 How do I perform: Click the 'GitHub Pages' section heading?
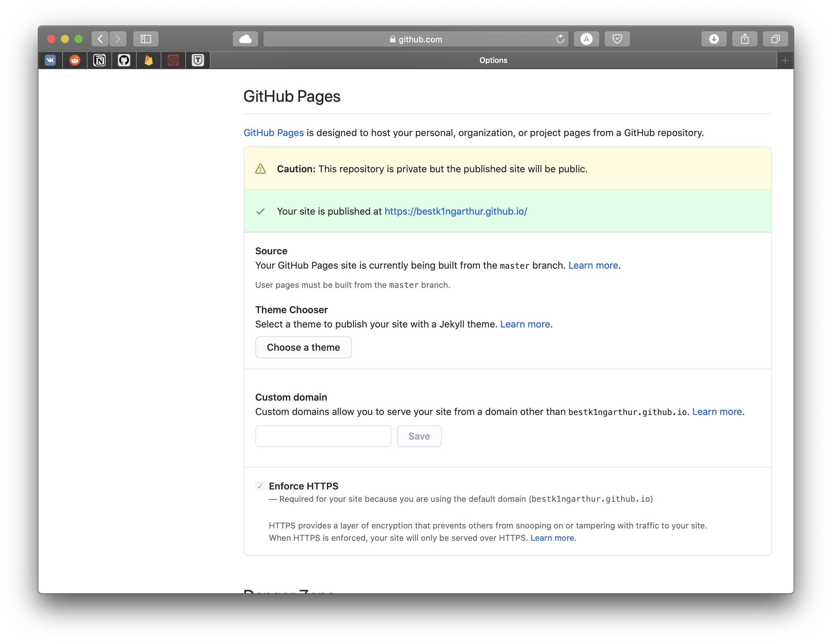[x=292, y=96]
